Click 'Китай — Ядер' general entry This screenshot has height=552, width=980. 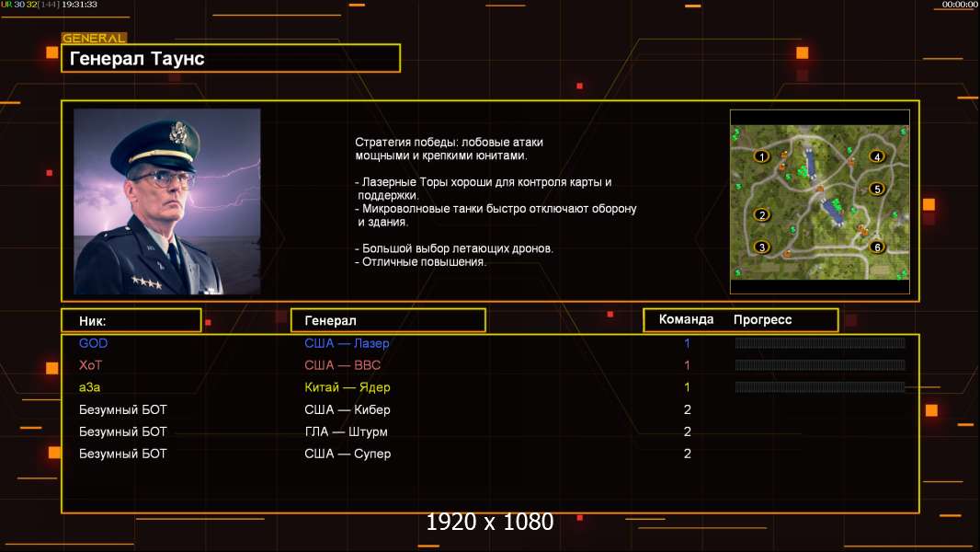pos(348,387)
